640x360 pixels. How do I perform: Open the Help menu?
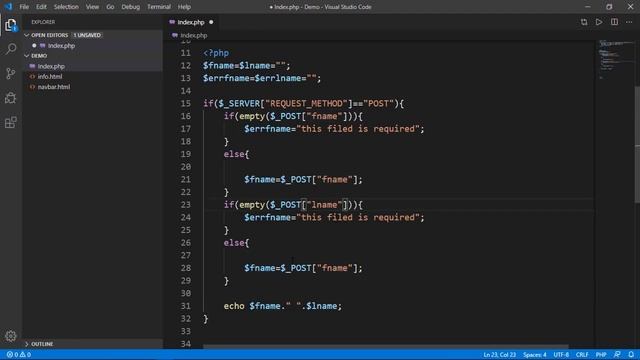[x=184, y=7]
